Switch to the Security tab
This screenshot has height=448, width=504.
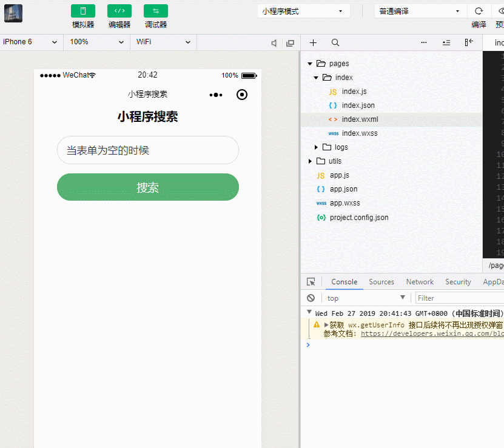click(458, 282)
